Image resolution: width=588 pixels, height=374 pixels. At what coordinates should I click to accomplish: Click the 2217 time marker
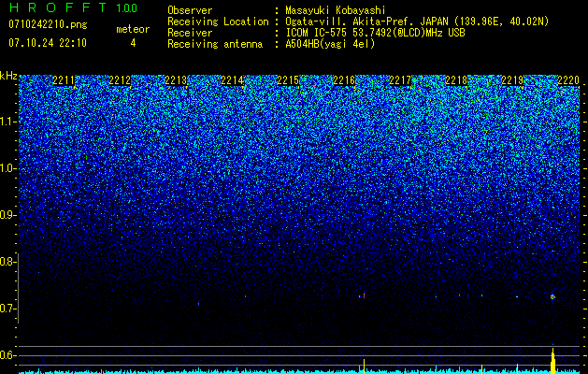click(x=400, y=80)
